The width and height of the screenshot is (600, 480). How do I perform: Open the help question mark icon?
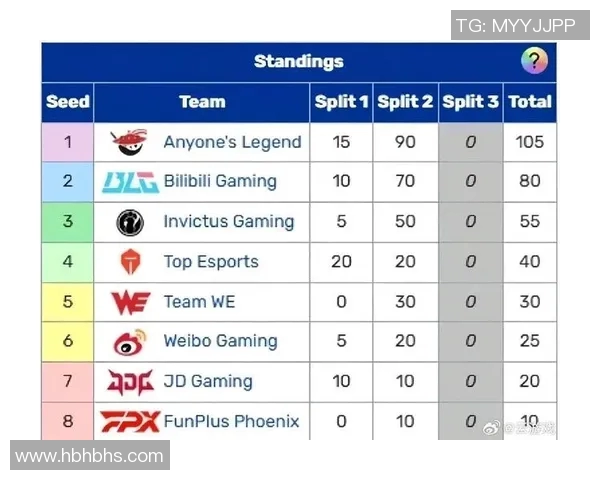tap(534, 62)
